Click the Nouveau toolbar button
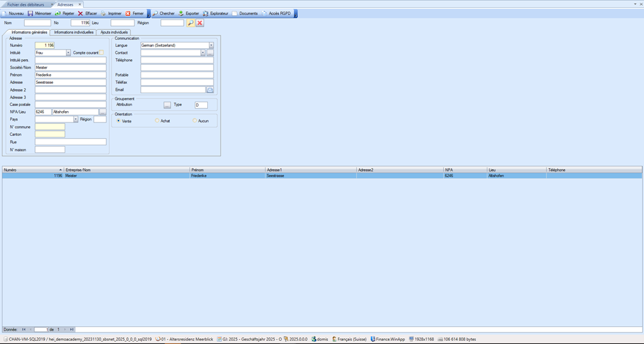Screen dimensions: 644x344 click(13, 13)
